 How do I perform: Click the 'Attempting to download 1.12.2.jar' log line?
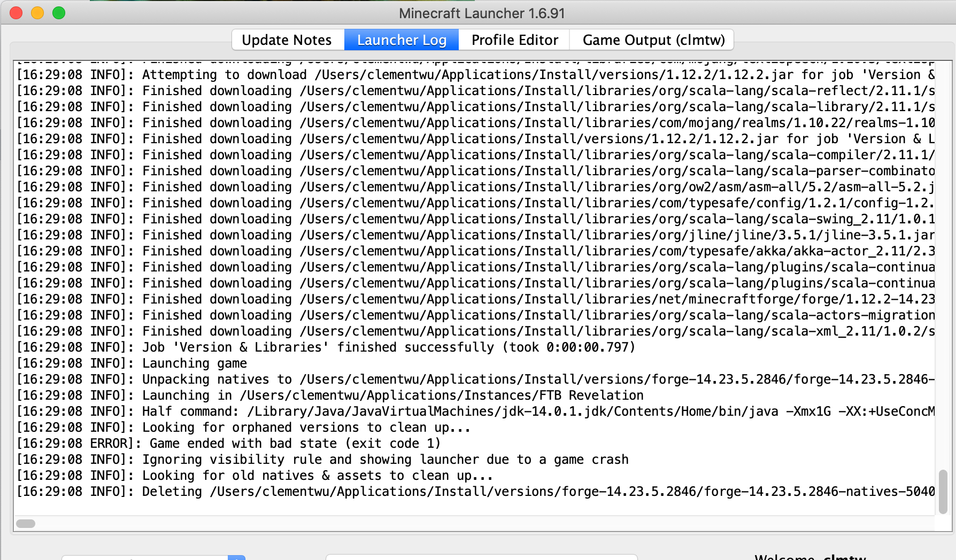point(476,75)
